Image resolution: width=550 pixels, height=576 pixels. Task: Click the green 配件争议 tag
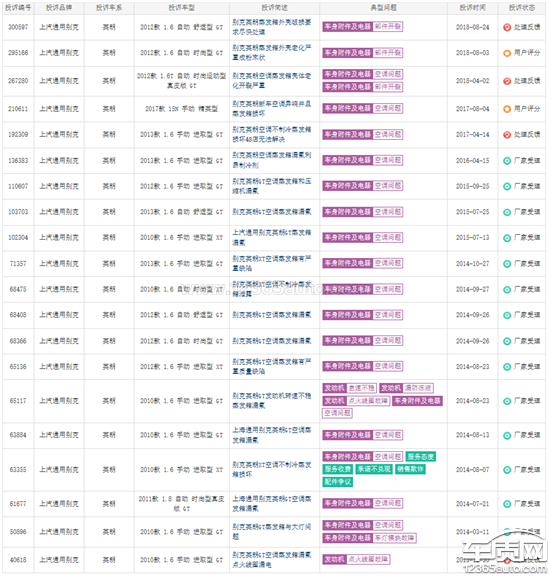pyautogui.click(x=338, y=482)
